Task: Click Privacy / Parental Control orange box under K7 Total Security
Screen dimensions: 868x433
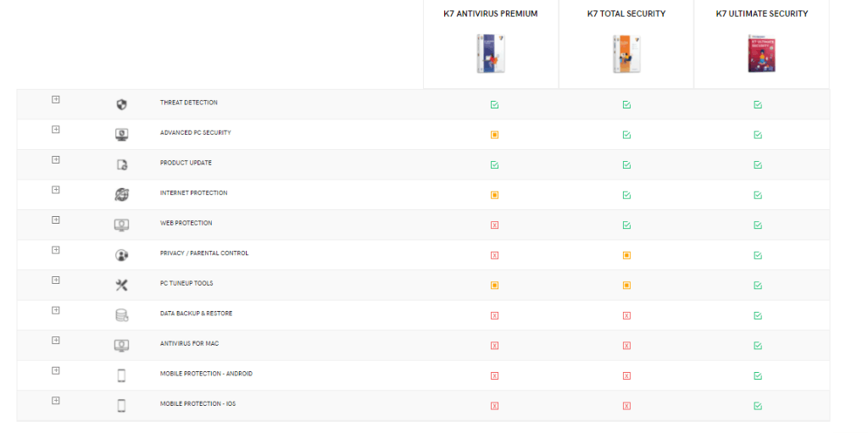Action: (x=626, y=255)
